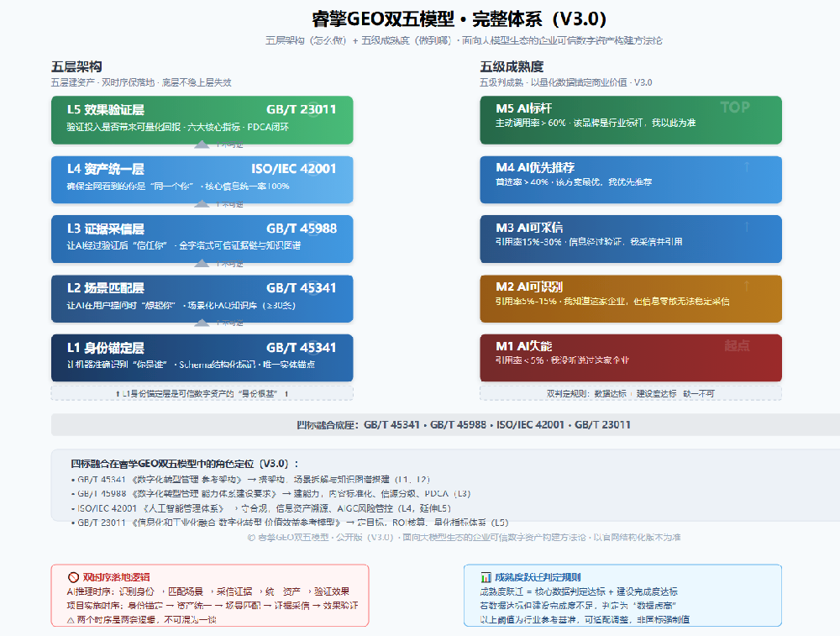Click the warning triangle icon before 两个时序是两套逻辑
The width and height of the screenshot is (840, 636).
click(71, 620)
